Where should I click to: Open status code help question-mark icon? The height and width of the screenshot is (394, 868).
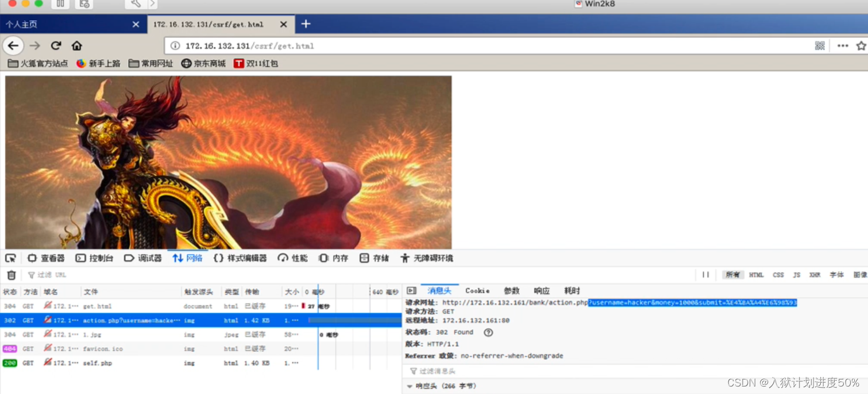tap(488, 332)
